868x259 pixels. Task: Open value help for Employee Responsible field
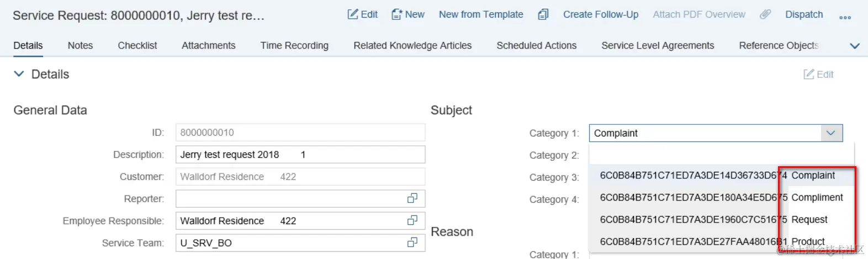[x=412, y=220]
